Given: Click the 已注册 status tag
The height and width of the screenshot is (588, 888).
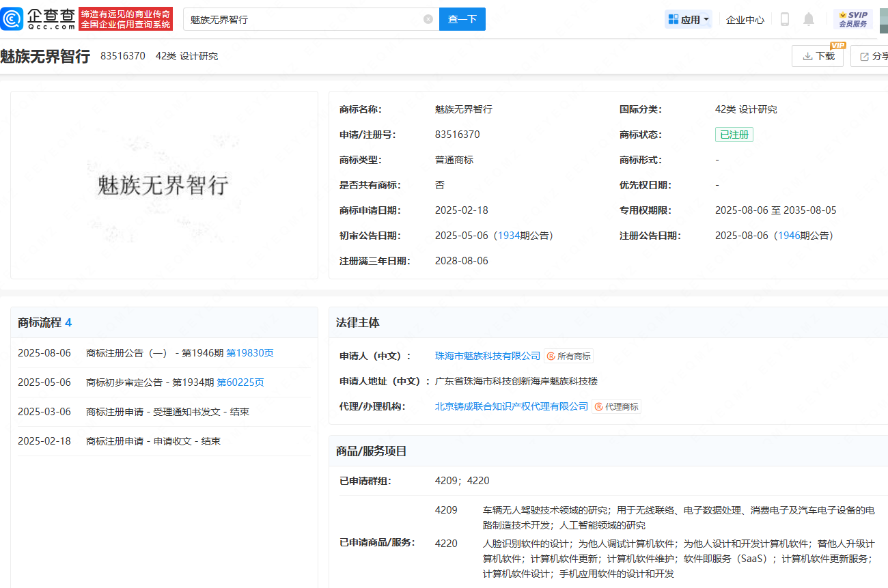Looking at the screenshot, I should point(734,135).
